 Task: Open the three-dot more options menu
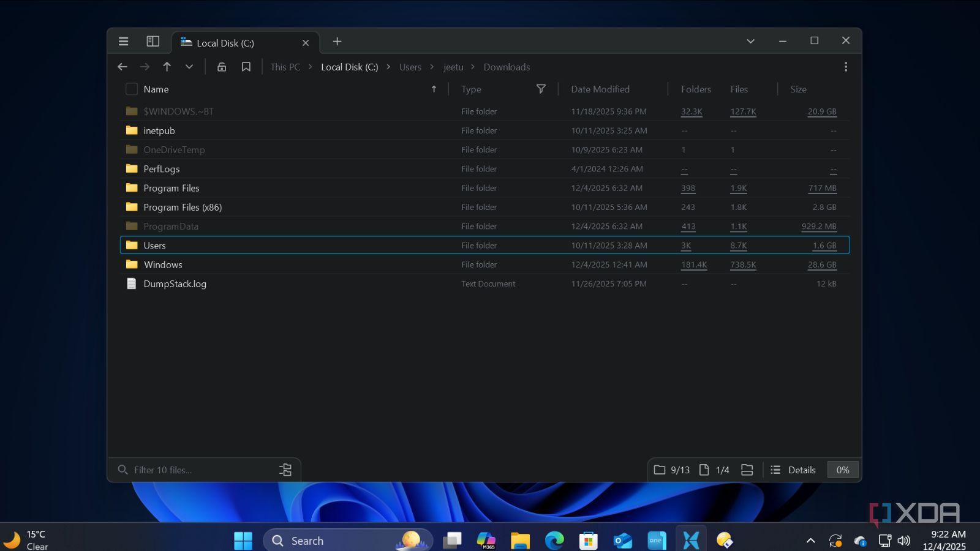coord(846,67)
